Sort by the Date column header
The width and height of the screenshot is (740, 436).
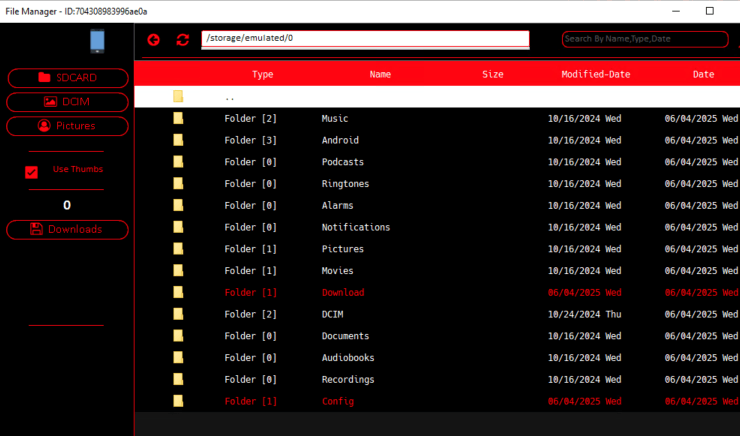[x=703, y=75]
